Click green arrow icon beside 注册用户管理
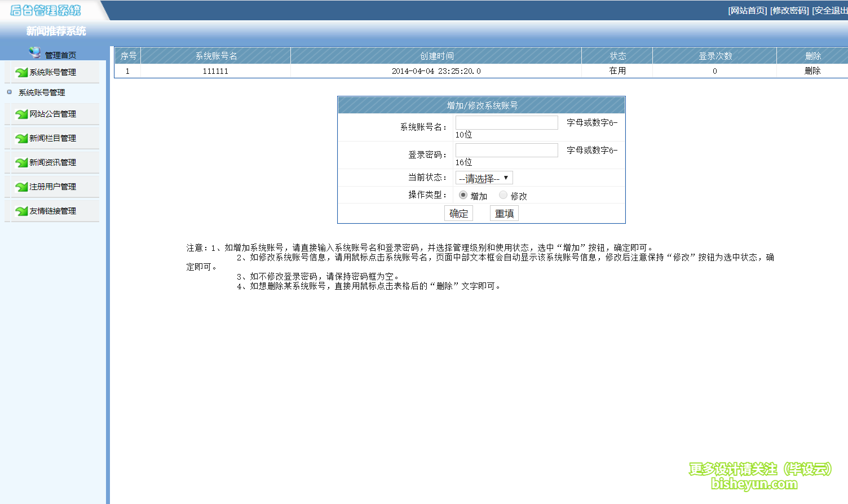Screen dimensions: 848x504 (x=21, y=187)
